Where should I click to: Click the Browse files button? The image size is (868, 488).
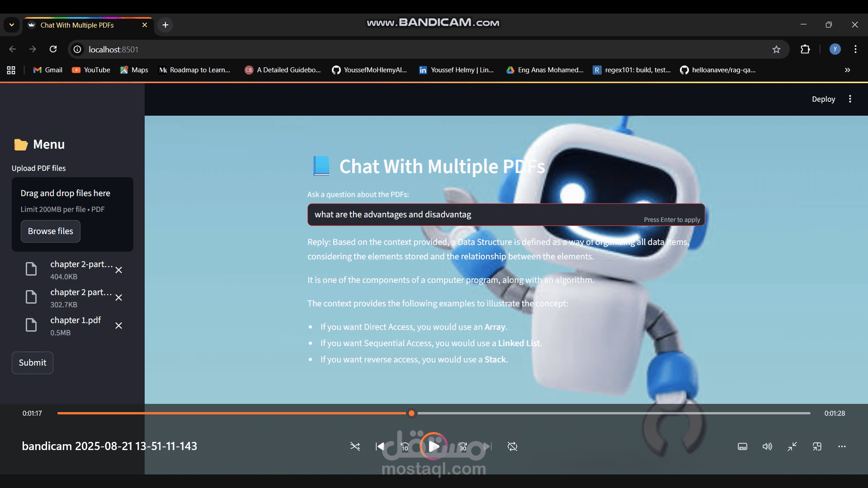coord(50,231)
